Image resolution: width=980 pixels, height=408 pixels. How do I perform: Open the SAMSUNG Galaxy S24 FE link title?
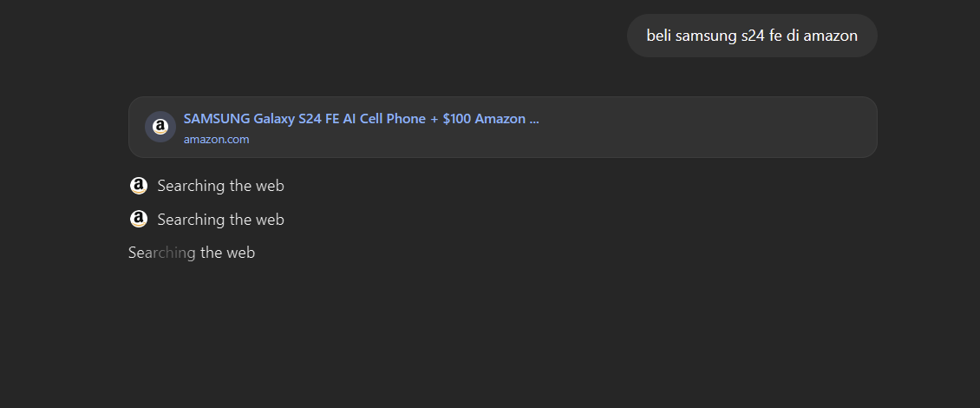point(361,119)
